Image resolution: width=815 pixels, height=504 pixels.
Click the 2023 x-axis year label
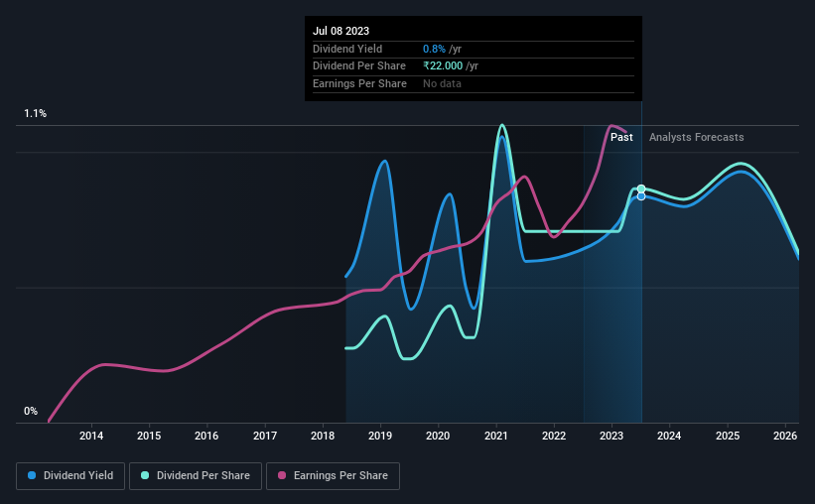pos(611,436)
